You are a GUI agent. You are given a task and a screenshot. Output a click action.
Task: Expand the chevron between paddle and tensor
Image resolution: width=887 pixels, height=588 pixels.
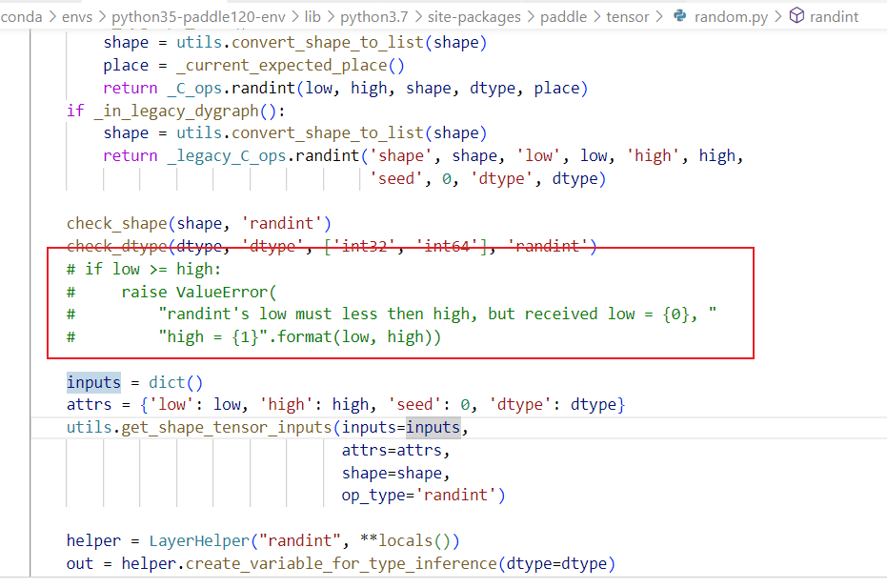click(x=596, y=16)
